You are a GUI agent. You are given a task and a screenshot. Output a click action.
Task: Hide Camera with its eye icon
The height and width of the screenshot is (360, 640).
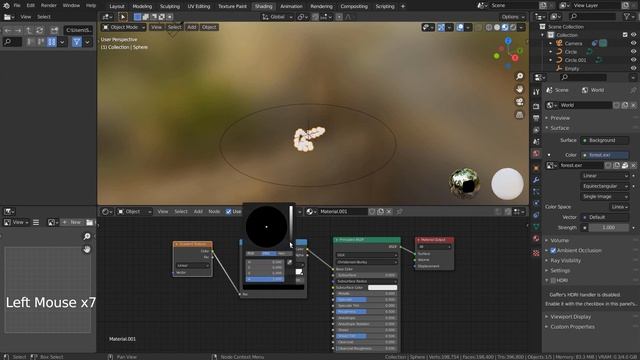click(633, 43)
